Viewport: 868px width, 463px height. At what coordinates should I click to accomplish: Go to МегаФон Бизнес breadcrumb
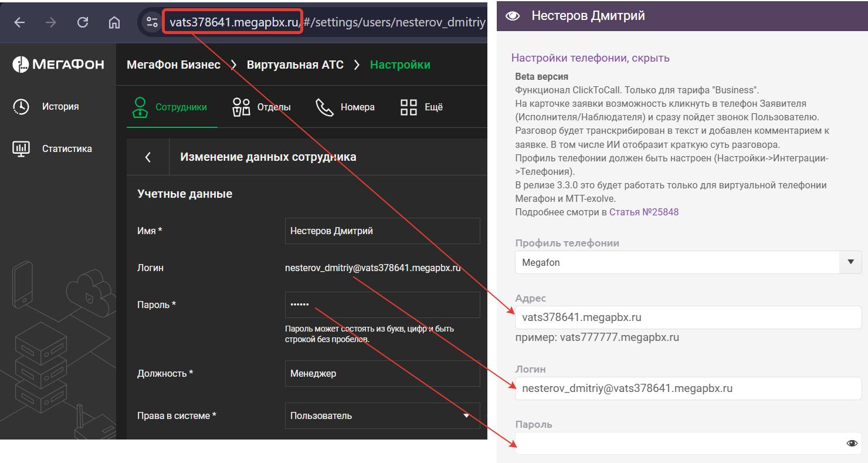(174, 65)
